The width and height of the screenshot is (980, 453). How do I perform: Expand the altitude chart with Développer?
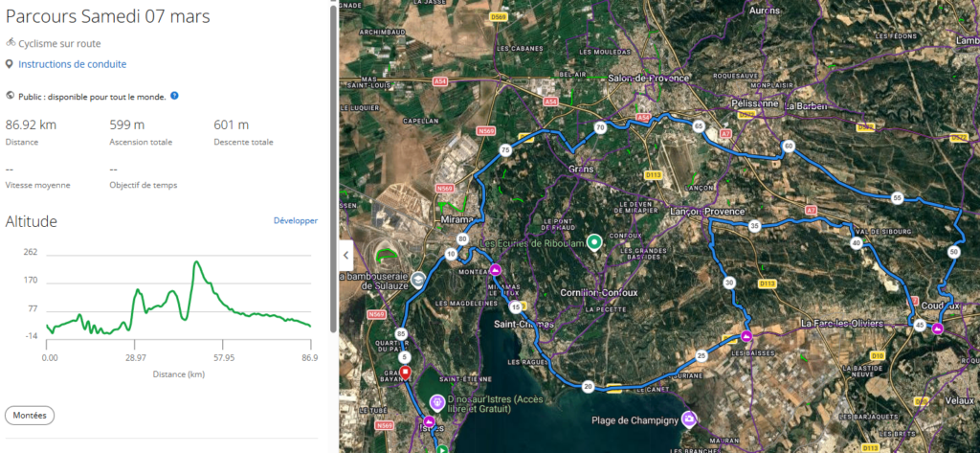coord(295,220)
